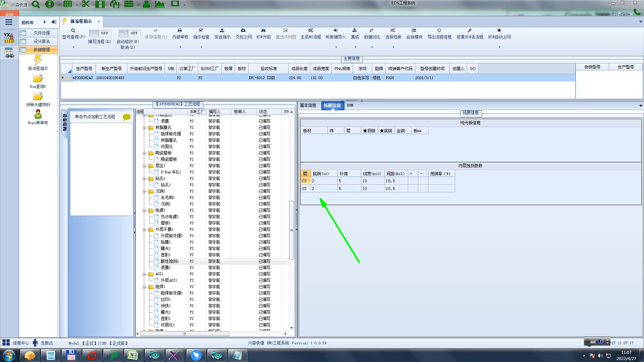Click the 导出流程信息 smiley icon
The width and height of the screenshot is (644, 362).
439,31
